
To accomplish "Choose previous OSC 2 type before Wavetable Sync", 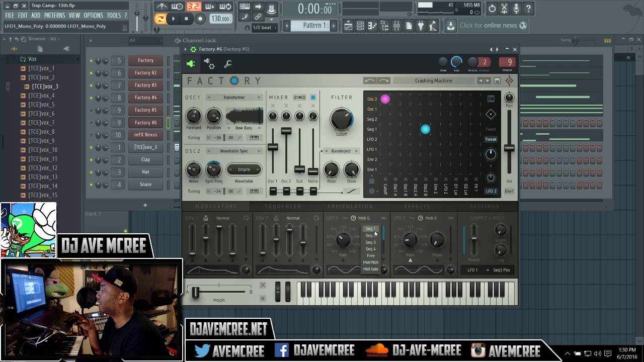I will [x=209, y=151].
